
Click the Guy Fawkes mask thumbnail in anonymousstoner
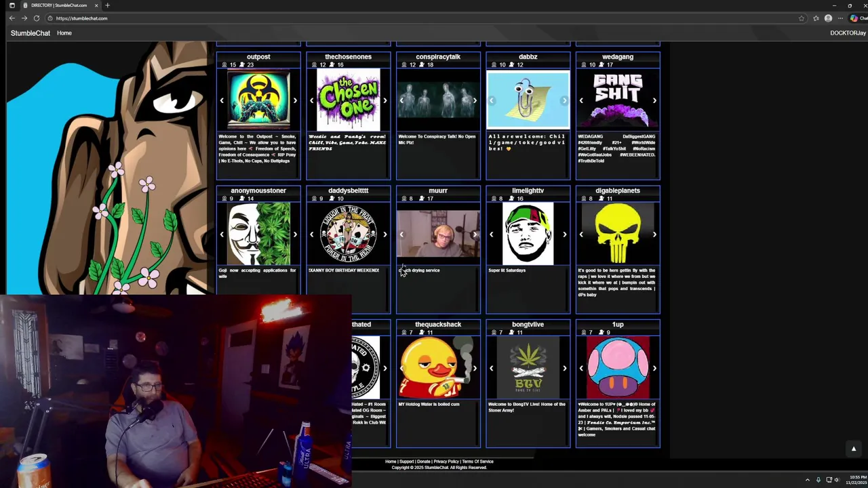tap(258, 234)
